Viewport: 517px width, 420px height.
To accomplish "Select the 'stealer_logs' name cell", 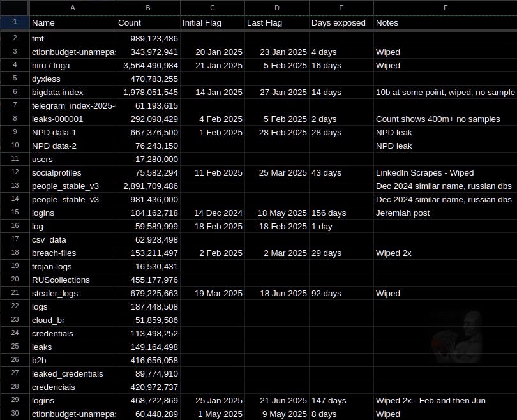I will pyautogui.click(x=73, y=294).
